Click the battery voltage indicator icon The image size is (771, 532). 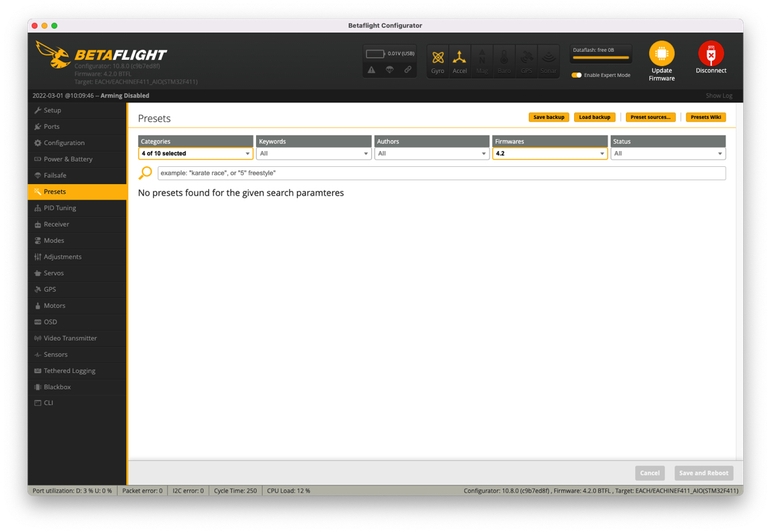[375, 54]
